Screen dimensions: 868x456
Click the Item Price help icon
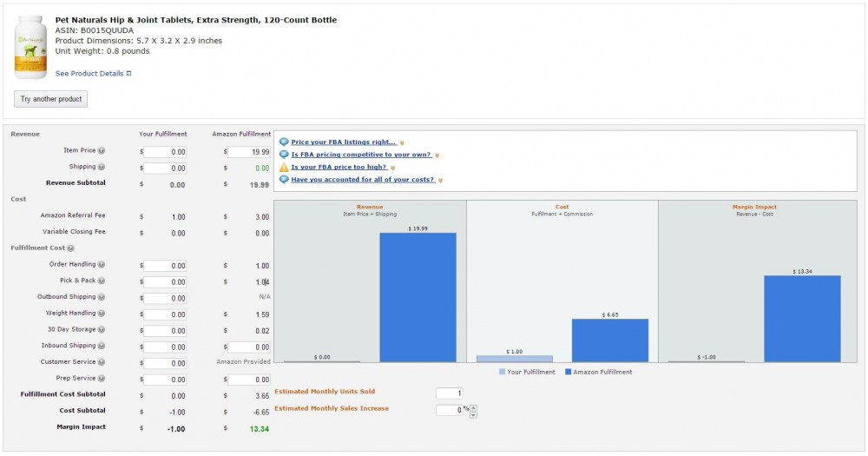[x=102, y=151]
